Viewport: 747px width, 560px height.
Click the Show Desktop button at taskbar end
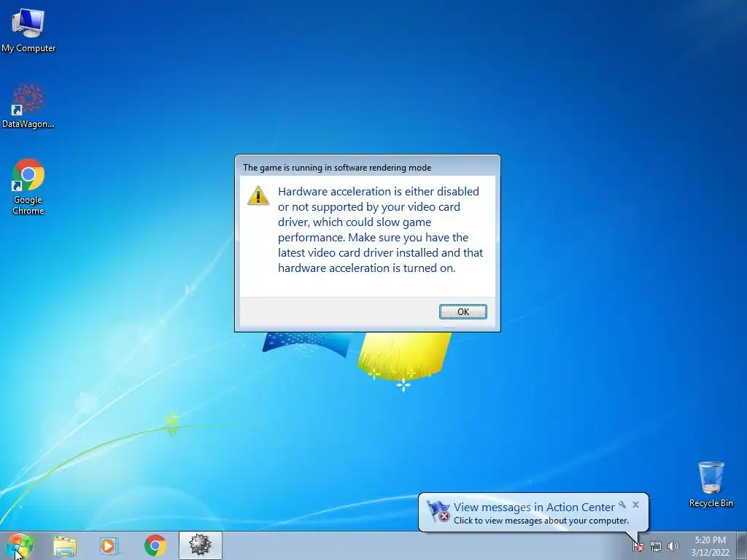pyautogui.click(x=741, y=545)
